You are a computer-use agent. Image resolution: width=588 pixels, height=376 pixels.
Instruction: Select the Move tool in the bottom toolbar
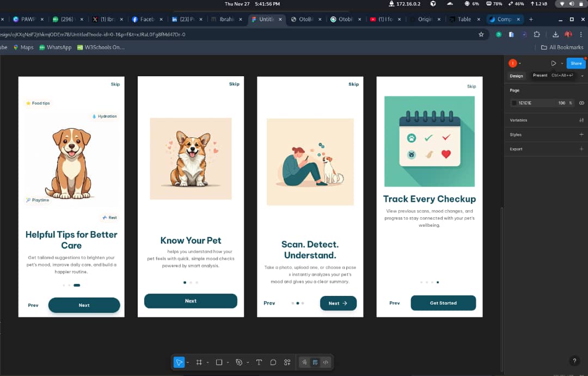(x=179, y=362)
